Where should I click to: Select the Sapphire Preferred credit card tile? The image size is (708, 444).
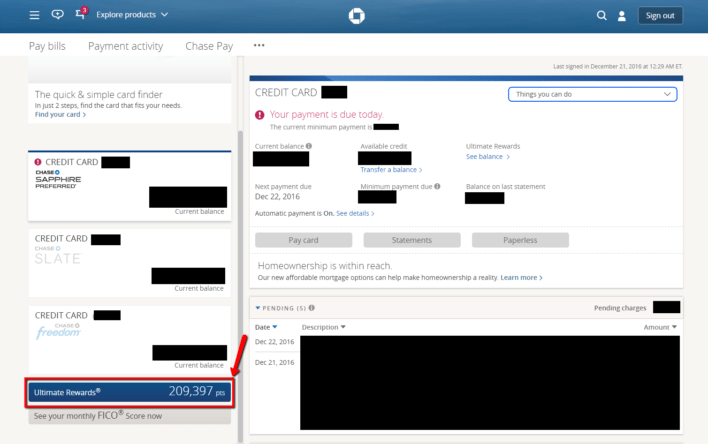130,186
